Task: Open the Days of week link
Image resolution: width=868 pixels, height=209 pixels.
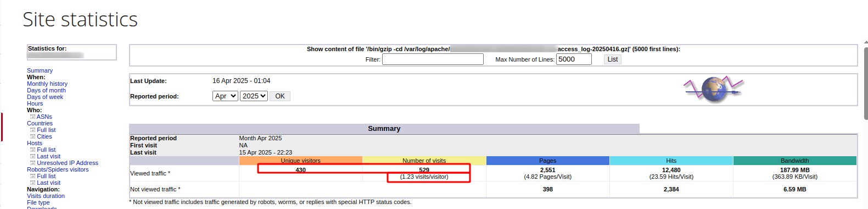Action: [45, 97]
